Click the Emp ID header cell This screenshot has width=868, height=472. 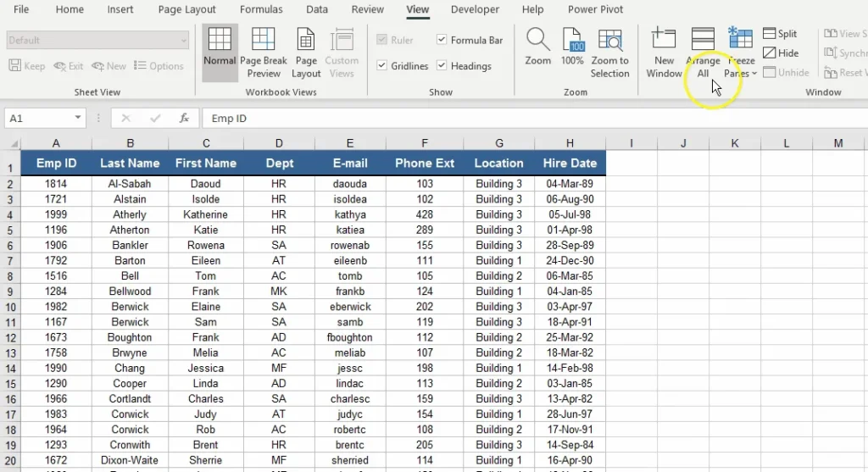[56, 164]
